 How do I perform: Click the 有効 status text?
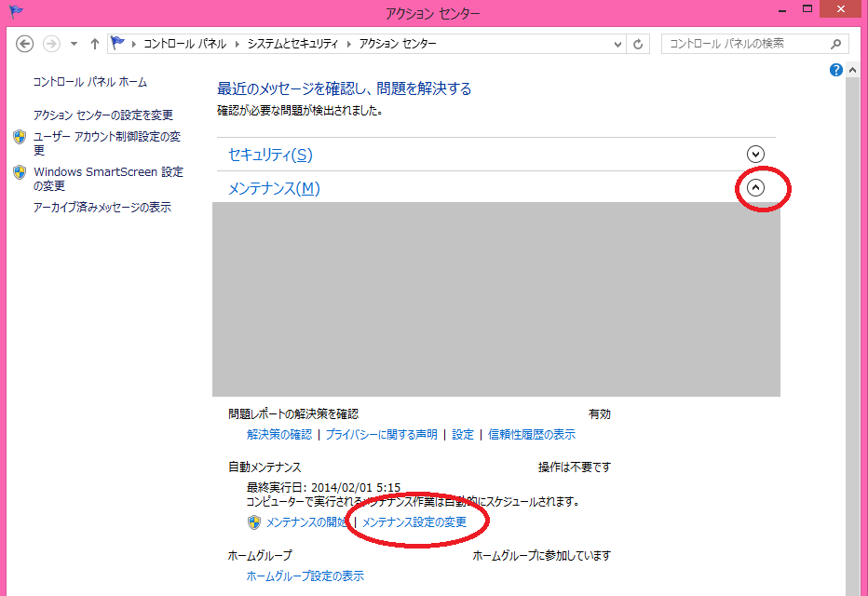click(x=600, y=413)
